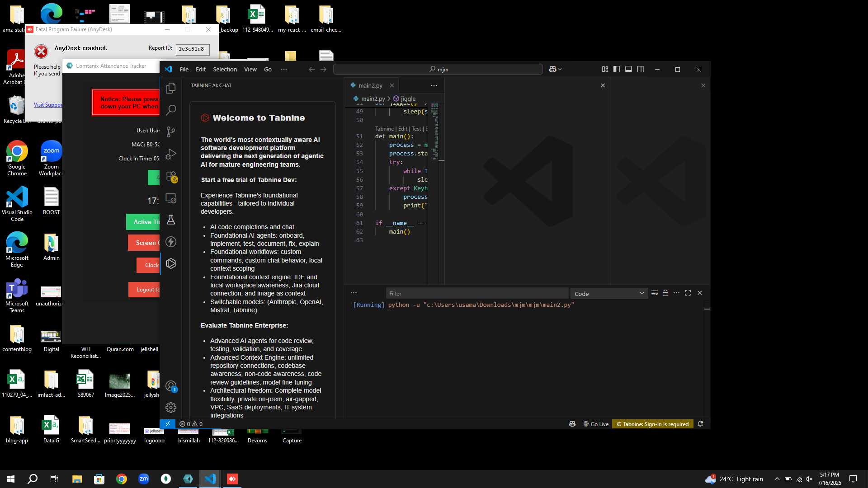Image resolution: width=868 pixels, height=488 pixels.
Task: Click the red Screen button in Attendance Tracker
Action: (144, 243)
